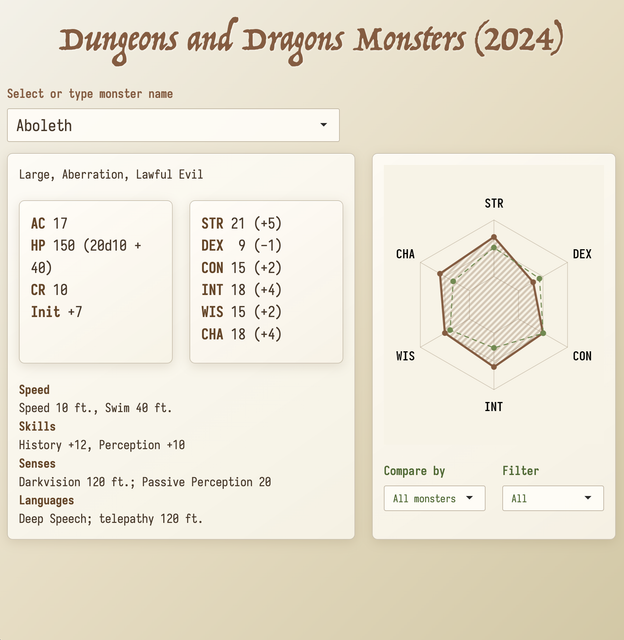The width and height of the screenshot is (624, 640).
Task: Click the arrow icon in the Filter dropdown
Action: 588,498
